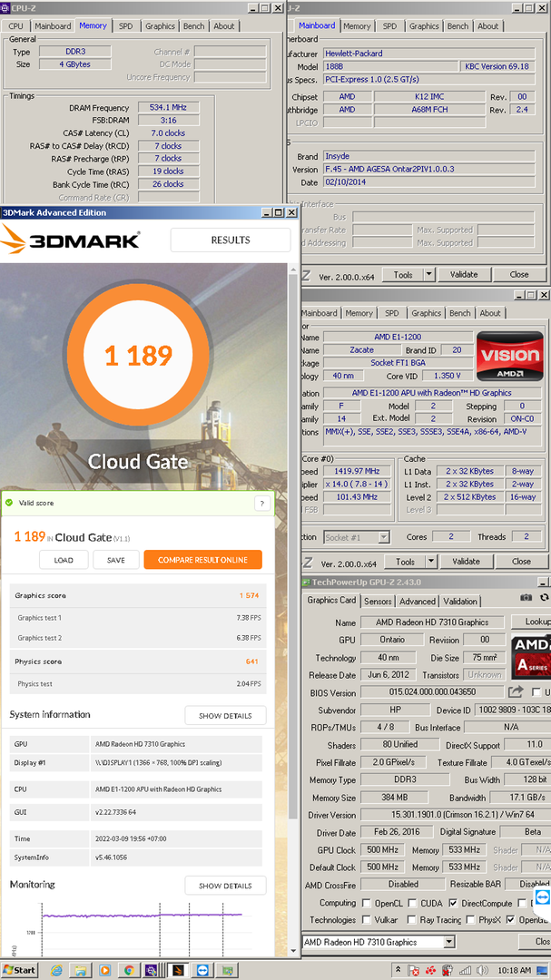Open the CPU tab in the CPU-Z Memory window
The height and width of the screenshot is (980, 551).
tap(15, 26)
